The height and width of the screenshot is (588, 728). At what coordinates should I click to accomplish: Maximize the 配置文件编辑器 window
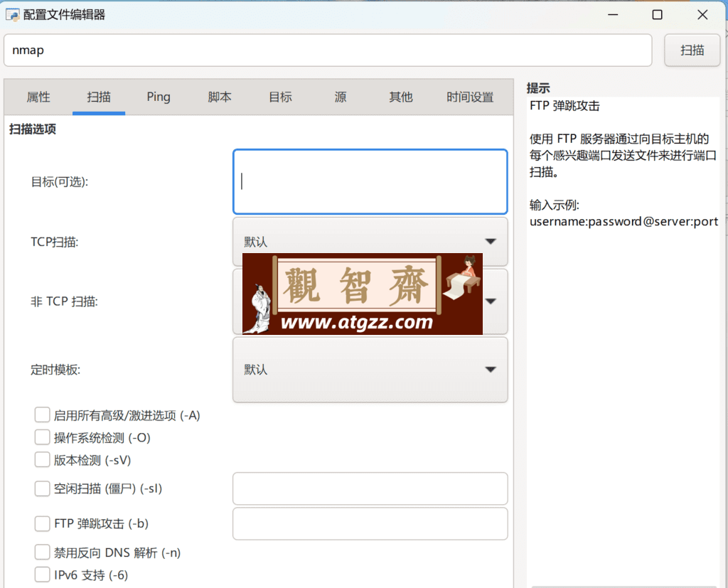coord(658,15)
